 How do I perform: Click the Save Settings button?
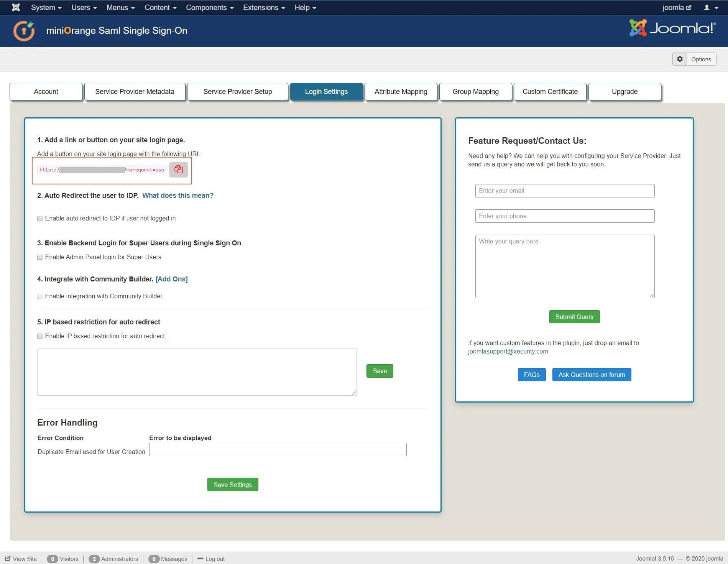233,485
